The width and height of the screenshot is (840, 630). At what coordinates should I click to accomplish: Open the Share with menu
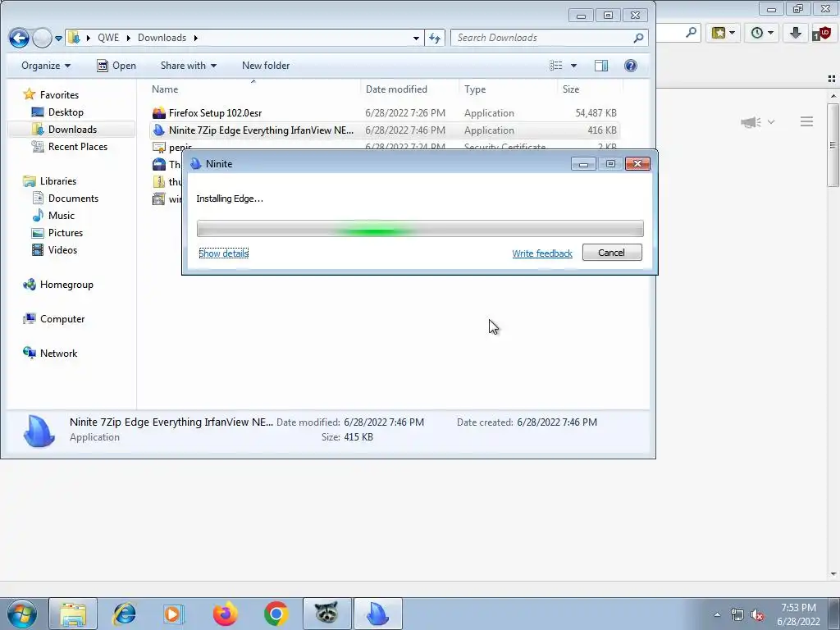189,66
